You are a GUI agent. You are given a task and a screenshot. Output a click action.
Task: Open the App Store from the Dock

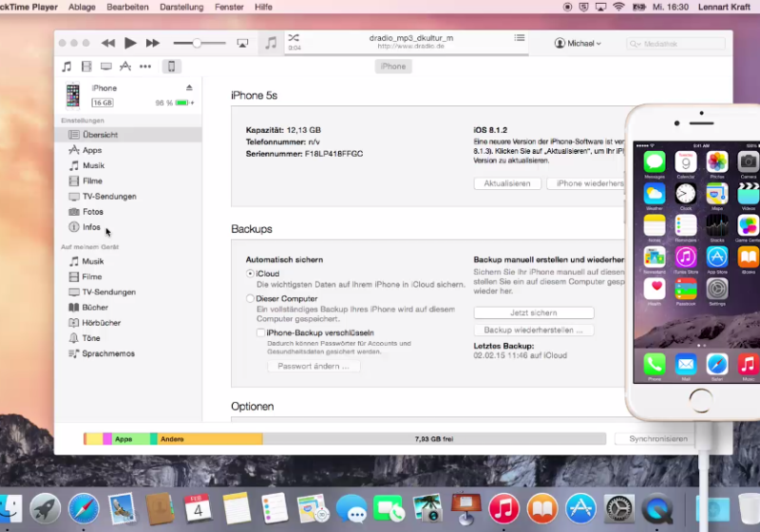click(580, 509)
